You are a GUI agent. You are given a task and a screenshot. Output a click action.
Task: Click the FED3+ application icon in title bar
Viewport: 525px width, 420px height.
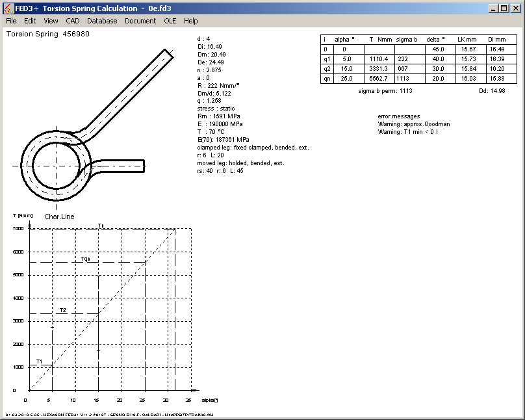(x=8, y=8)
